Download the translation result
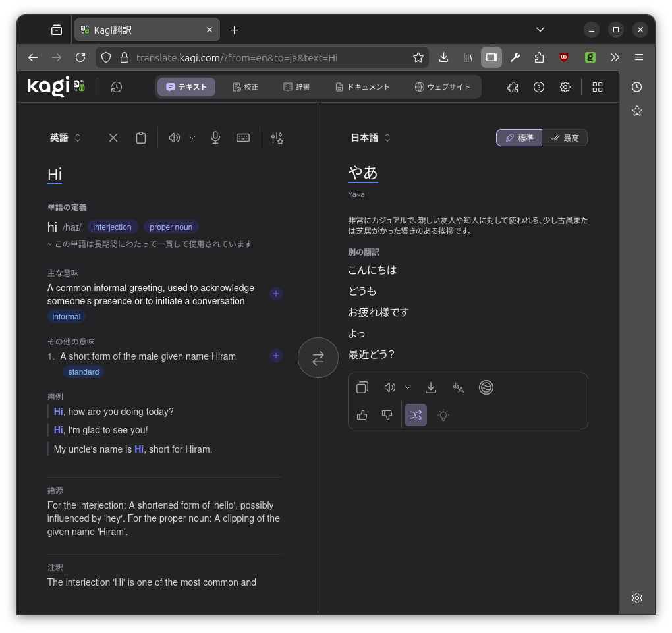Image resolution: width=672 pixels, height=633 pixels. [431, 387]
